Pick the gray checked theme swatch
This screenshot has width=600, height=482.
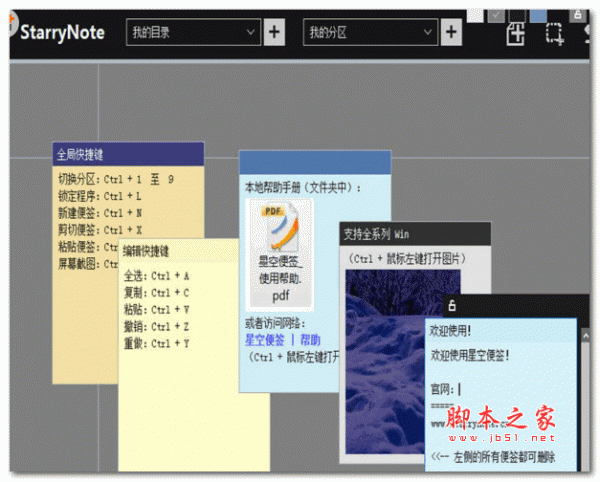pyautogui.click(x=496, y=16)
